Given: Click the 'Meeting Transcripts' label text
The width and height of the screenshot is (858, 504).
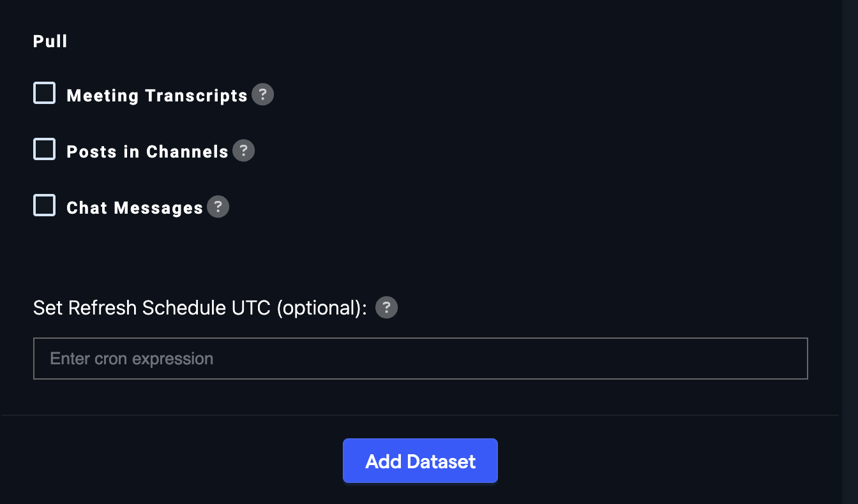Looking at the screenshot, I should click(x=156, y=96).
